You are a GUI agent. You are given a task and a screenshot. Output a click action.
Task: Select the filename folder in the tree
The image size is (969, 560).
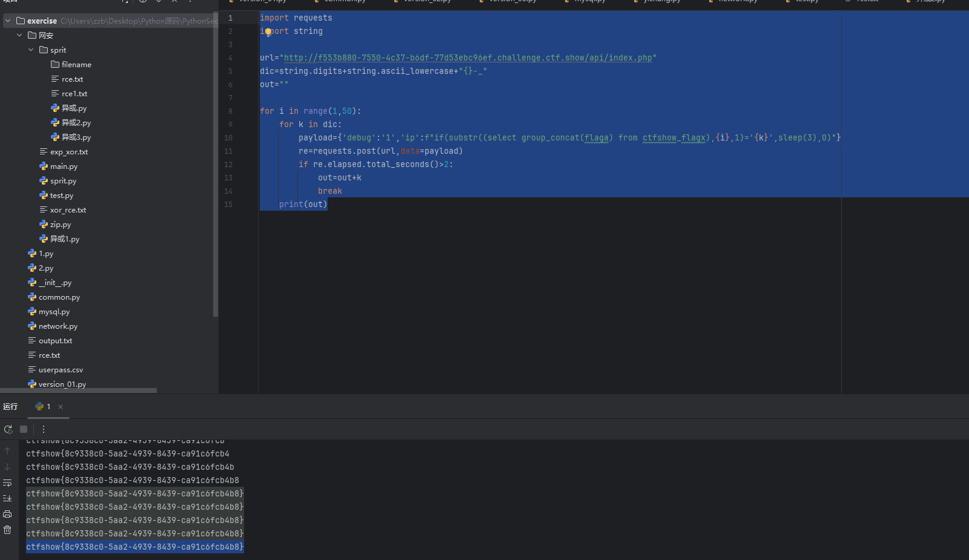point(76,64)
